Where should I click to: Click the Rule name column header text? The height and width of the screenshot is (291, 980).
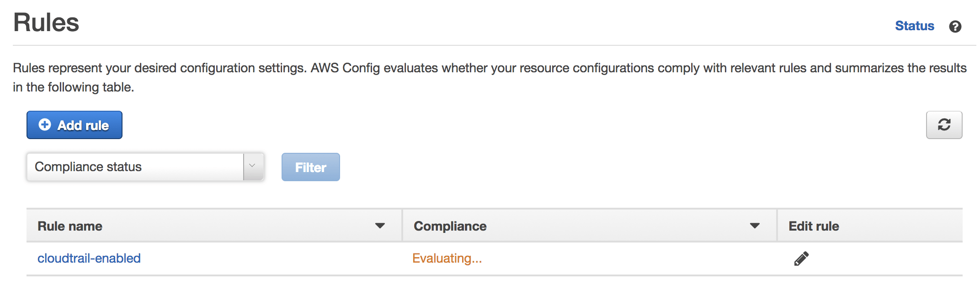70,226
